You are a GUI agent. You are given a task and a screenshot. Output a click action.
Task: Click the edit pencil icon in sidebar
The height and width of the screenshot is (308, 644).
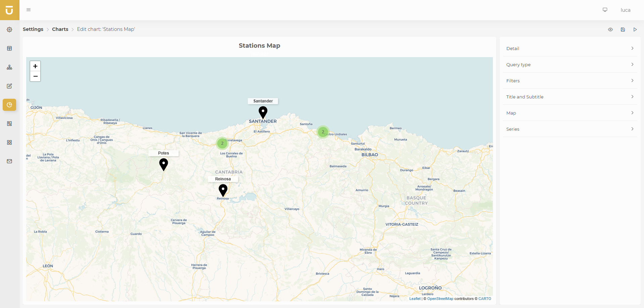click(9, 86)
